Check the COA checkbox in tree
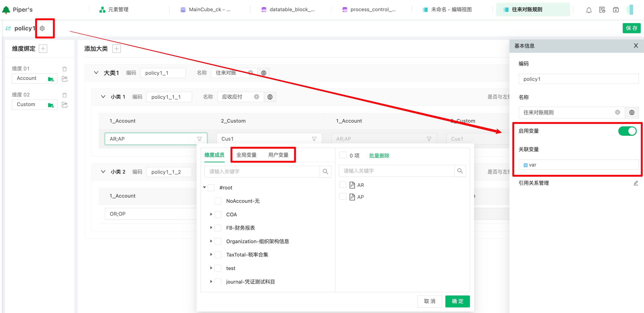Viewport: 644px width, 313px height. pyautogui.click(x=218, y=214)
